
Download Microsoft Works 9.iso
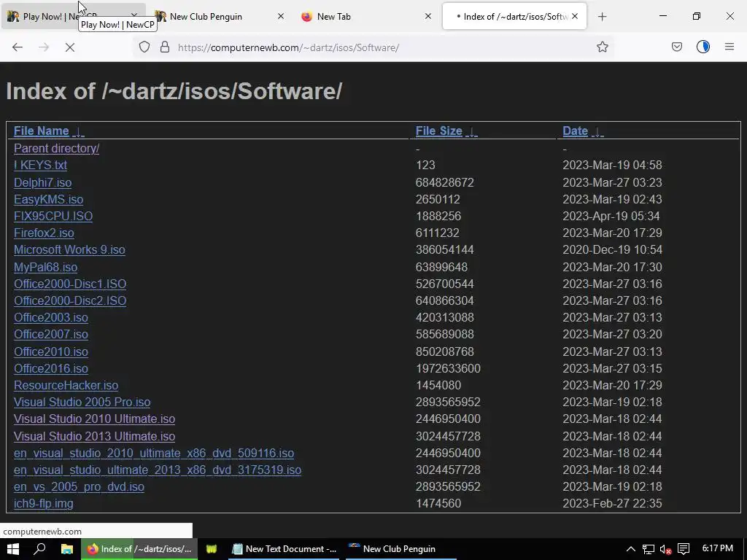point(69,249)
